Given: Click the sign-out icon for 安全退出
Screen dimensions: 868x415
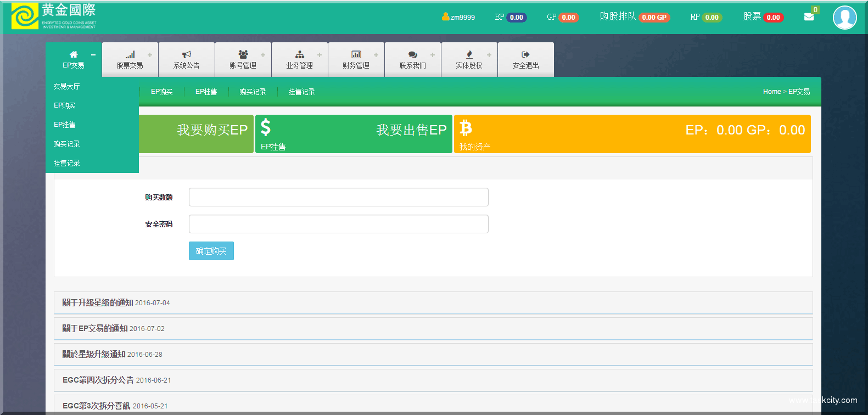Looking at the screenshot, I should 525,54.
